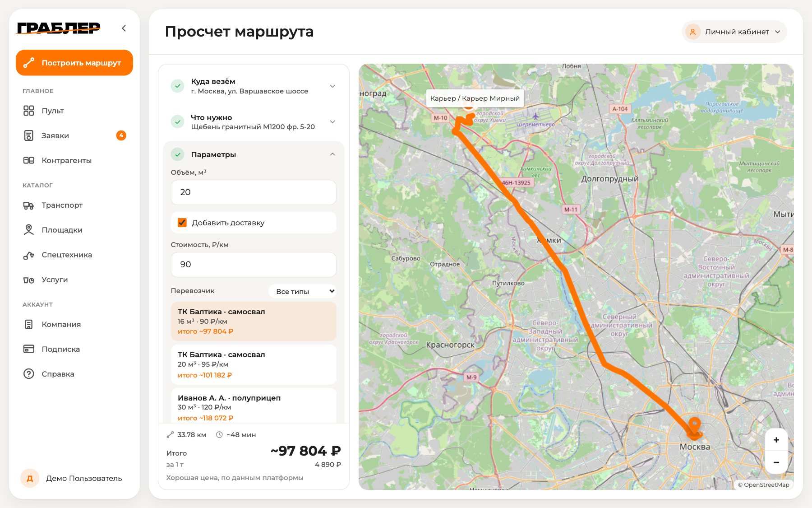Click the Карьер Мирный map label

point(475,98)
